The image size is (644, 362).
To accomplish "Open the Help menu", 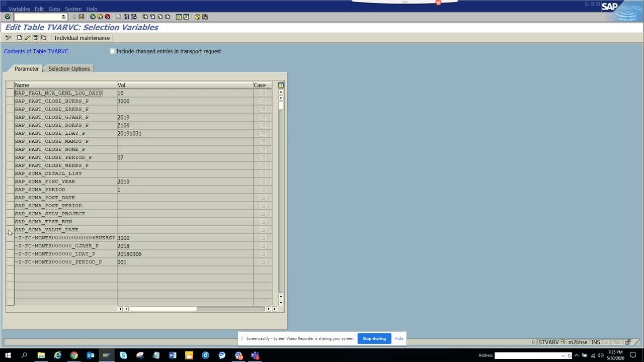I will (92, 9).
